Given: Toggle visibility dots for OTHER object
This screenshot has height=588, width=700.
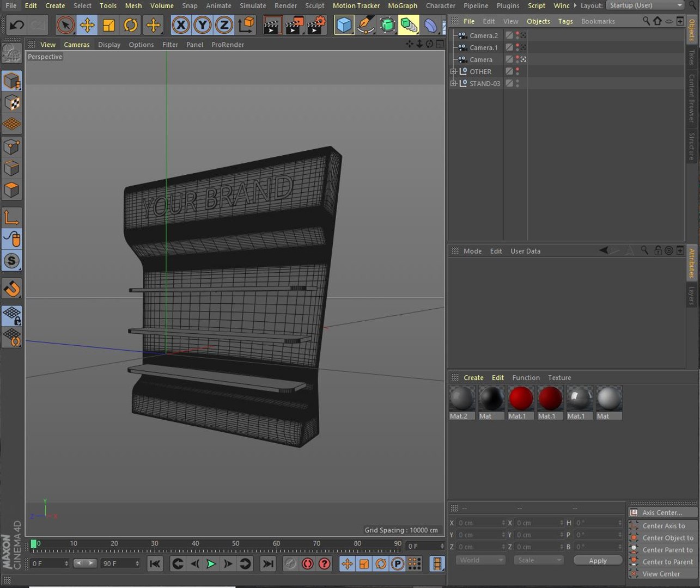Looking at the screenshot, I should (518, 71).
